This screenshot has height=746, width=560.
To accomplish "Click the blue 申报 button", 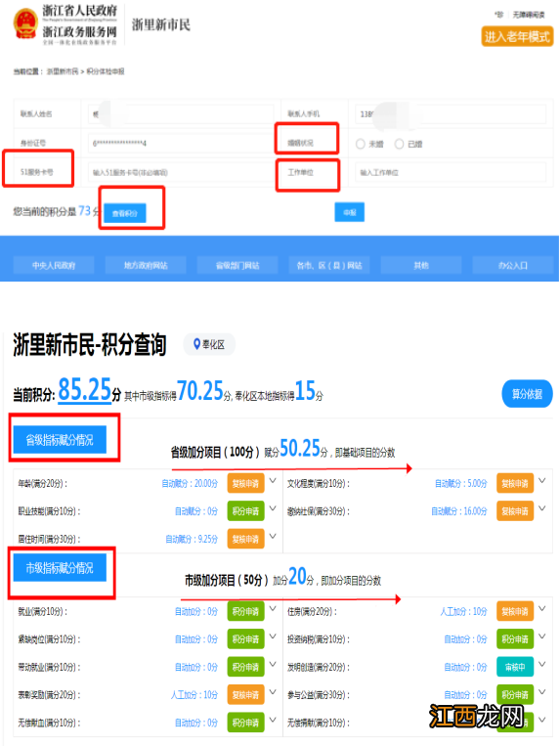I will (x=350, y=212).
